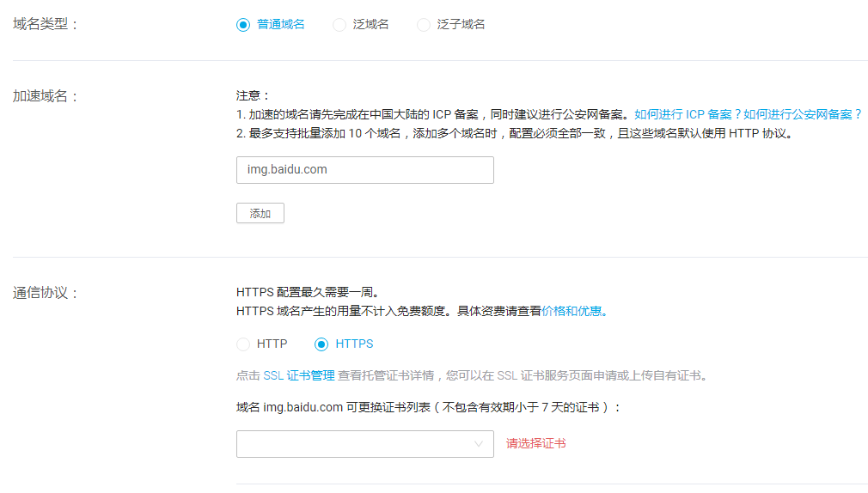
Task: Select the HTTP protocol radio button
Action: tap(243, 344)
